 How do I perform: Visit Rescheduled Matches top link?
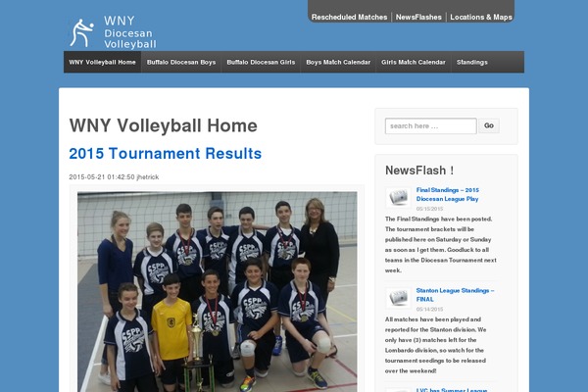click(x=349, y=18)
